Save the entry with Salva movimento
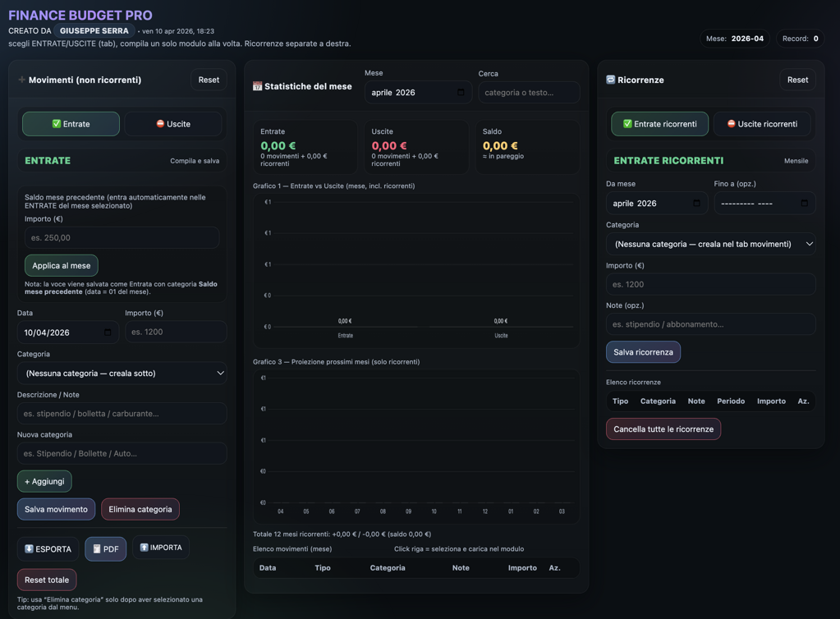Viewport: 840px width, 619px height. coord(57,509)
